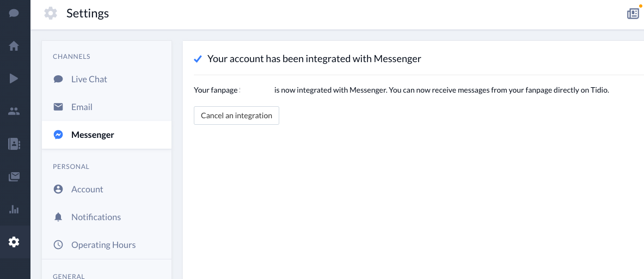Open news feed icon with orange dot
Viewport: 644px width, 279px height.
click(633, 14)
